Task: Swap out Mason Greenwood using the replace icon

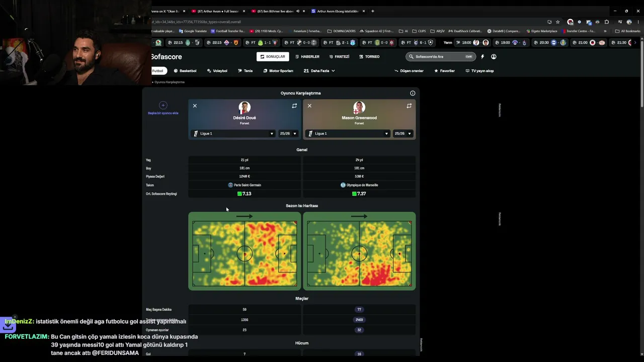Action: [x=409, y=106]
